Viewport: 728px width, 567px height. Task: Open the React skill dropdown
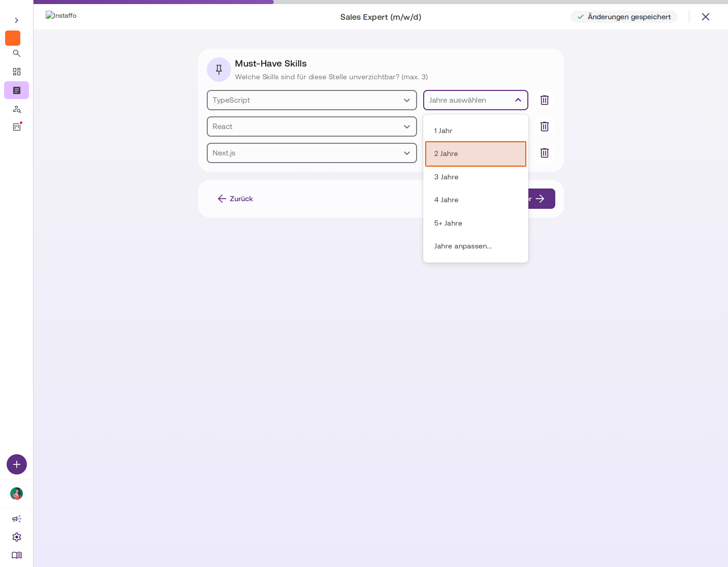point(312,127)
